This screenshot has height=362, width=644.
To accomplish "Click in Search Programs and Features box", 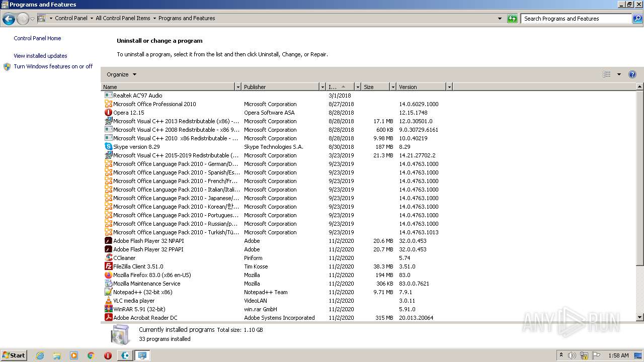I will [x=576, y=19].
